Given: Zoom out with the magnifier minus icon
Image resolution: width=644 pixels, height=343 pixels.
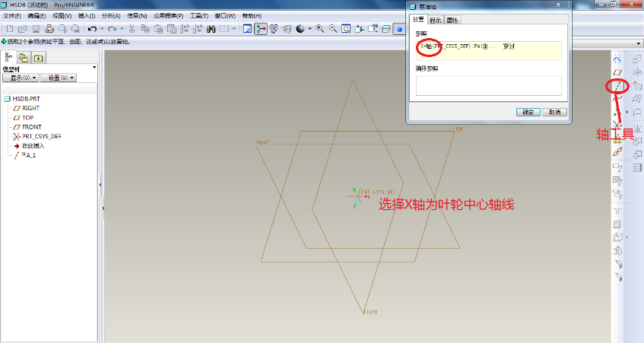Looking at the screenshot, I should tap(333, 29).
